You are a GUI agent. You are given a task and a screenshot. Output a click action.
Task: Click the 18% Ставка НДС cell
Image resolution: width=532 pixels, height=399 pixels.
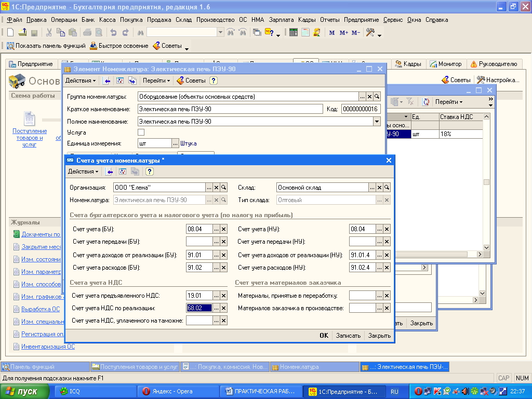tap(461, 134)
